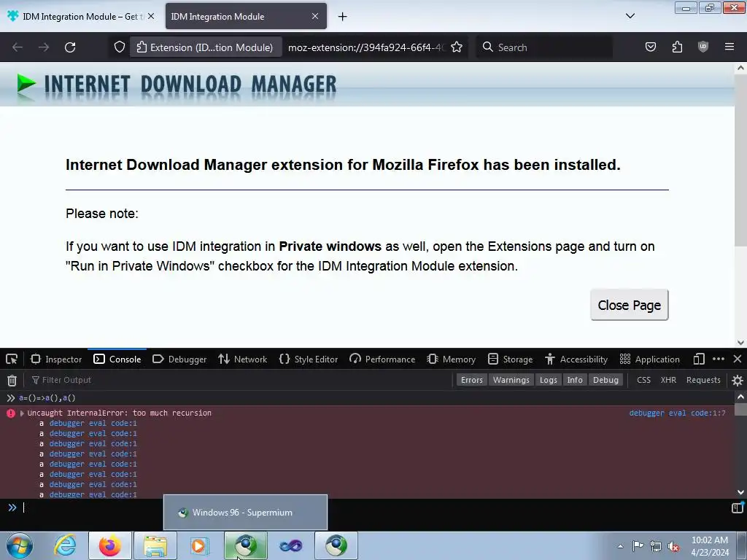Switch to the Network panel
747x560 pixels.
click(242, 359)
